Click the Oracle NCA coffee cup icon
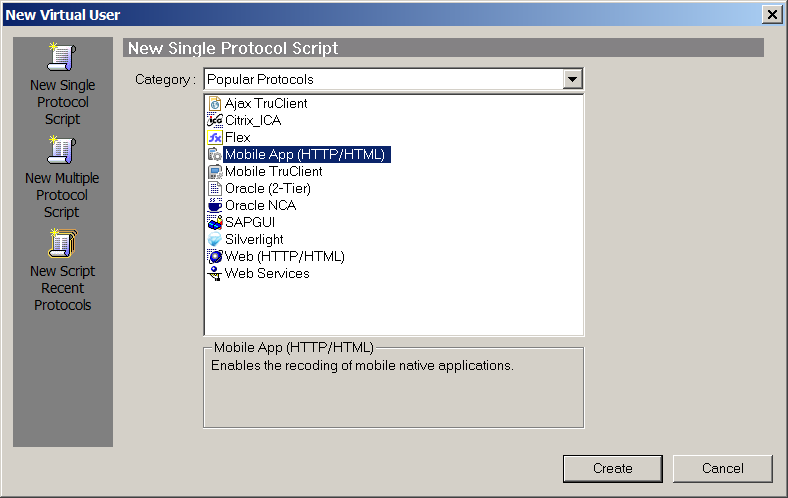The image size is (788, 498). (215, 206)
